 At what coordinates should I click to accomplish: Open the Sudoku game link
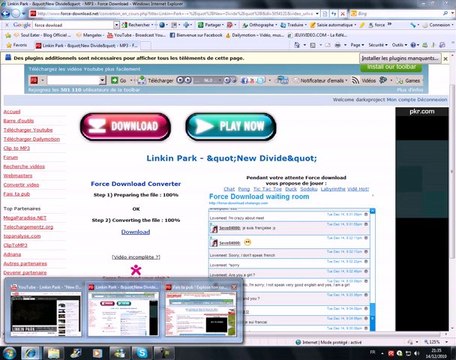pyautogui.click(x=309, y=189)
